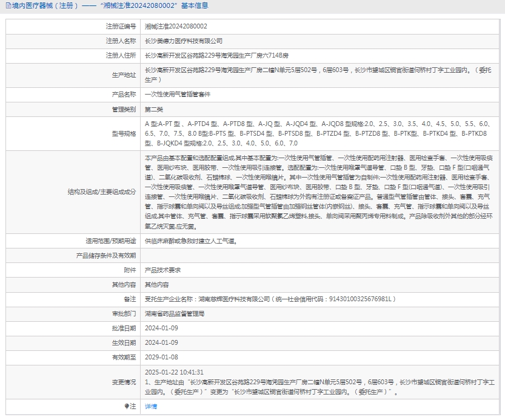Click the bullet icon beside the 注 label
The height and width of the screenshot is (420, 505).
click(126, 407)
